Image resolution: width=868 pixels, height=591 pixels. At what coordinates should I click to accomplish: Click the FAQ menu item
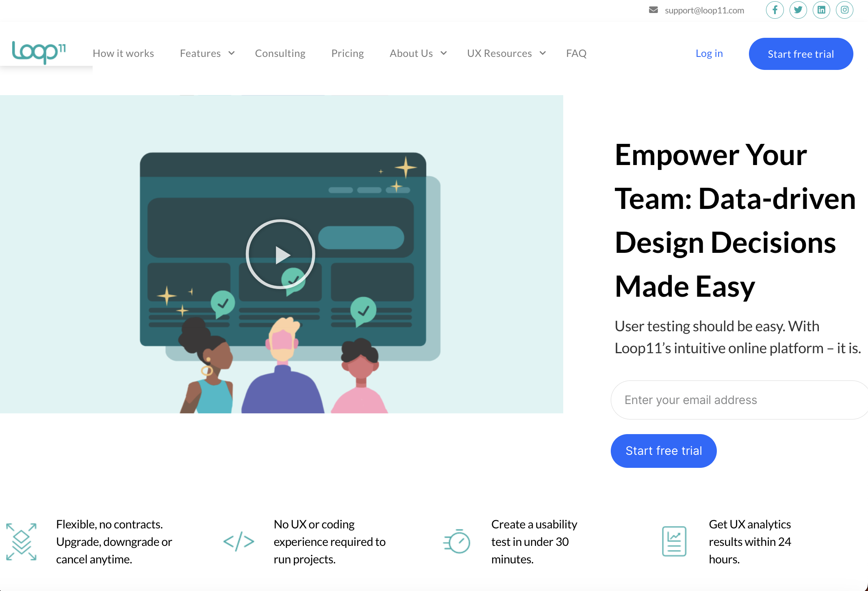click(x=575, y=53)
